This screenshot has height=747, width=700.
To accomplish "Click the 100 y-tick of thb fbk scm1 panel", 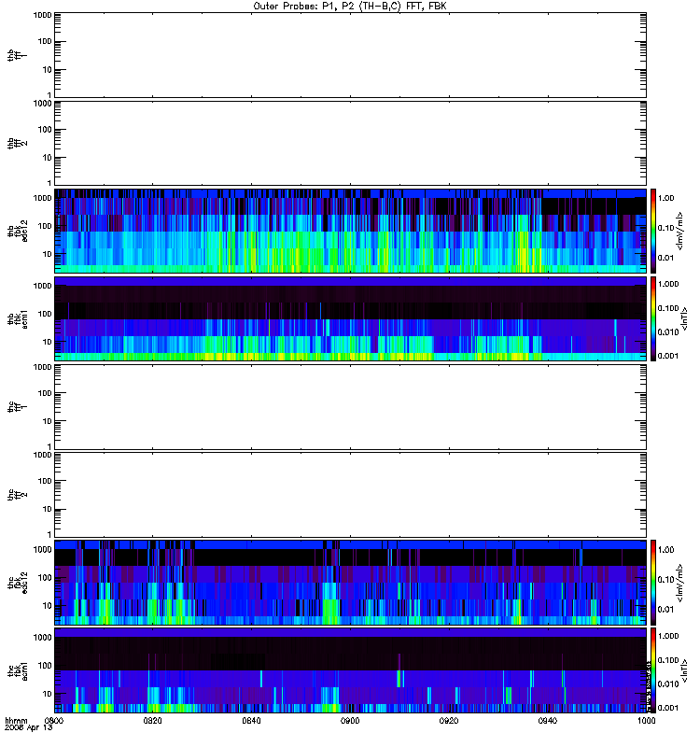I will click(x=44, y=314).
